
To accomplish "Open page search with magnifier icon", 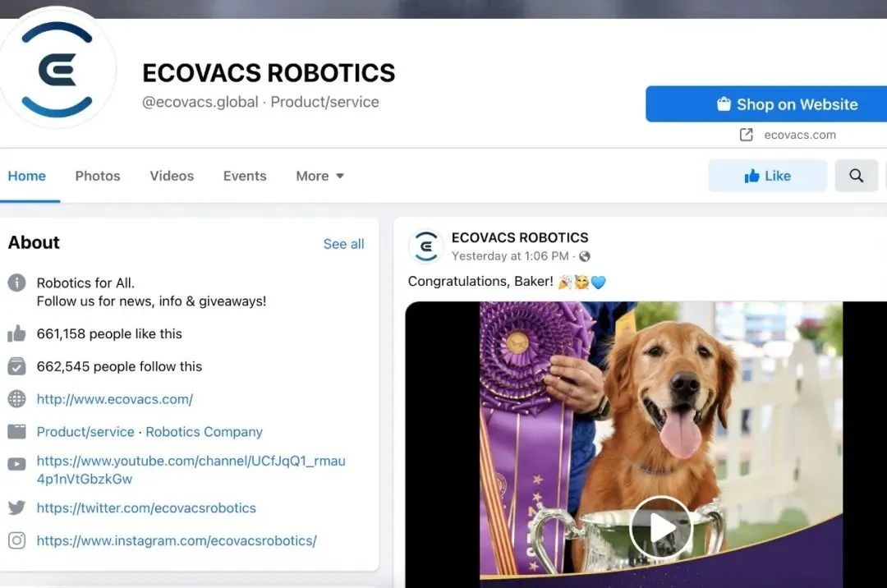I will tap(857, 176).
